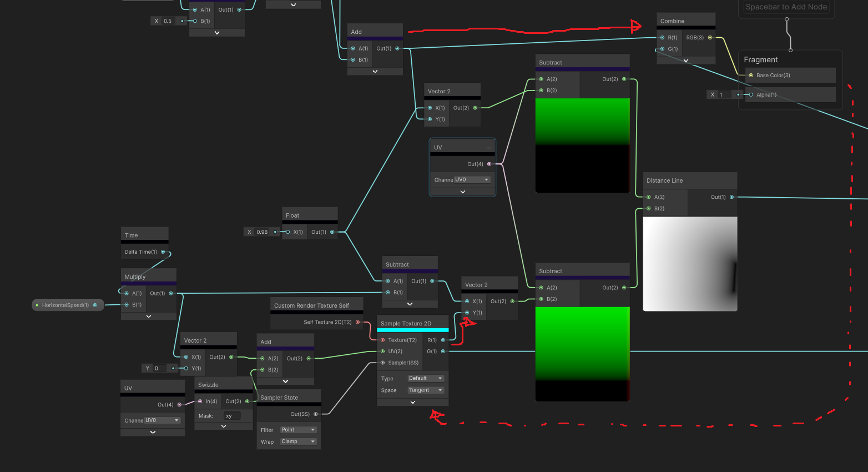Open the Space dropdown set to Tangent

pyautogui.click(x=426, y=390)
